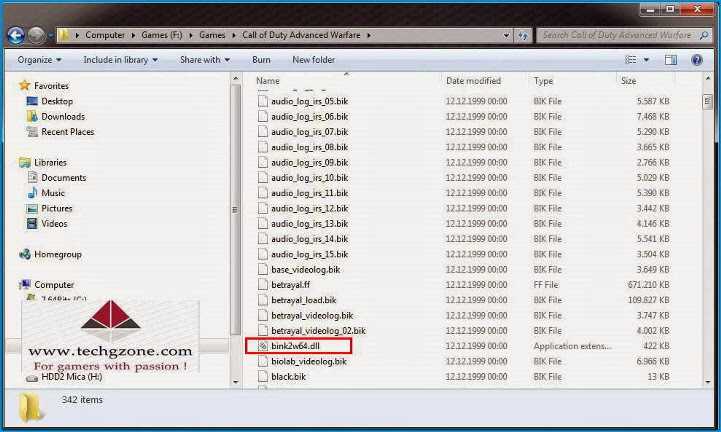
Task: Select file audio_log_irs_12.bik
Action: pyautogui.click(x=309, y=208)
